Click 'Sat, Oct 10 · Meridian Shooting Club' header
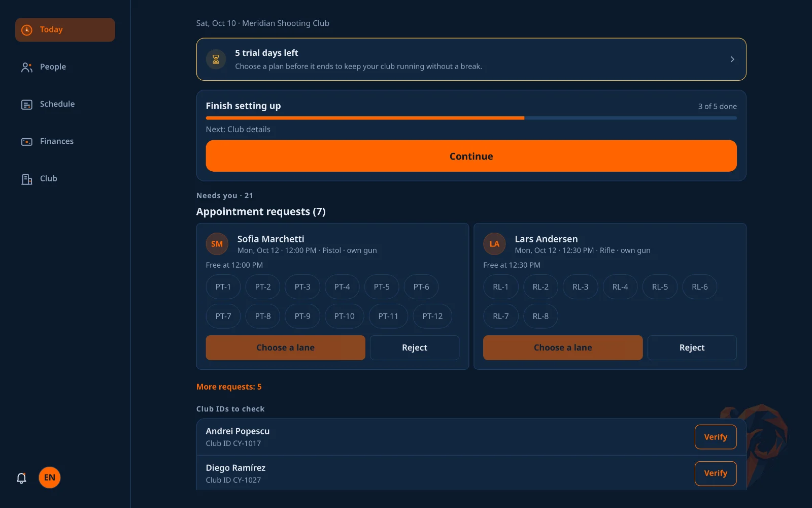This screenshot has height=508, width=812. [263, 23]
